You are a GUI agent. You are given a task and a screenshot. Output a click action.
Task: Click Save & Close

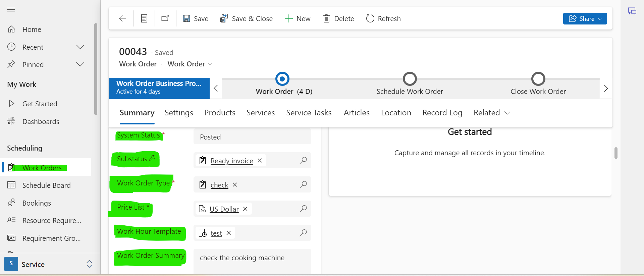click(x=247, y=18)
